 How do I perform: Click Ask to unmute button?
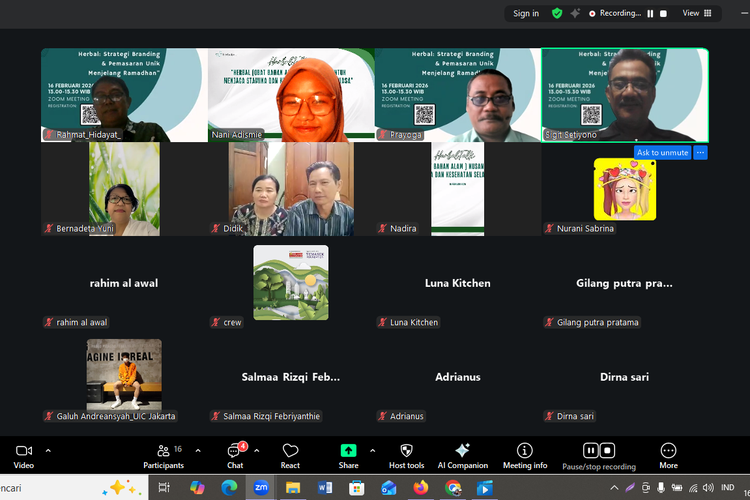tap(662, 153)
